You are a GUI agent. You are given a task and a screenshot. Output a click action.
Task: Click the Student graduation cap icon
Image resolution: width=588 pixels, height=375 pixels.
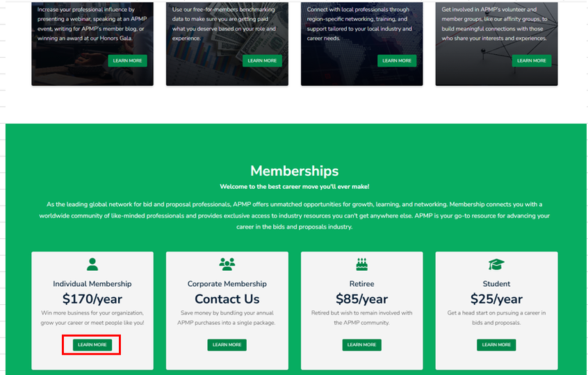coord(496,264)
